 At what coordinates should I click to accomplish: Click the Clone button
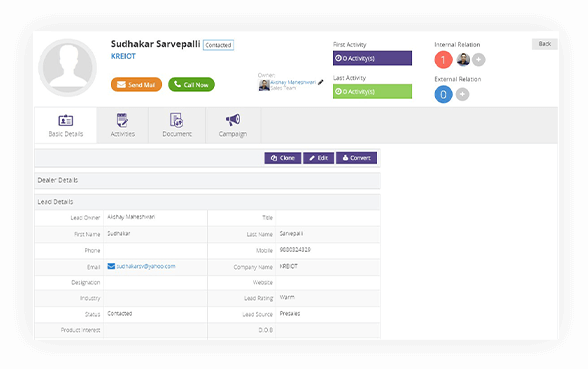[x=283, y=158]
